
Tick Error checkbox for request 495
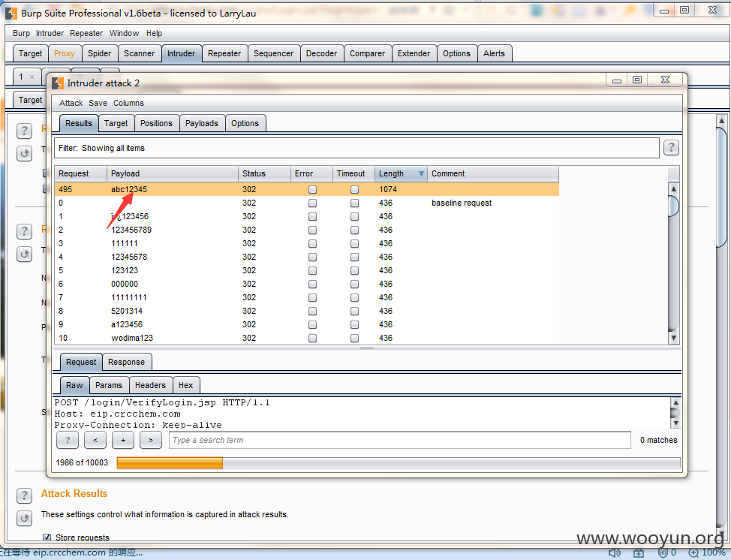312,189
